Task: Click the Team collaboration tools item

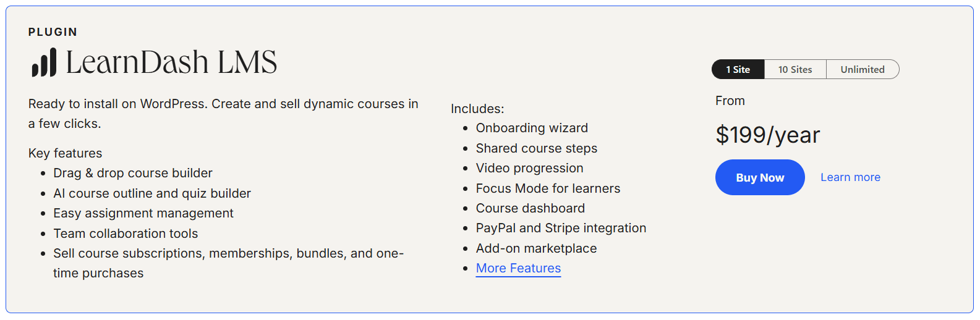Action: click(x=126, y=234)
